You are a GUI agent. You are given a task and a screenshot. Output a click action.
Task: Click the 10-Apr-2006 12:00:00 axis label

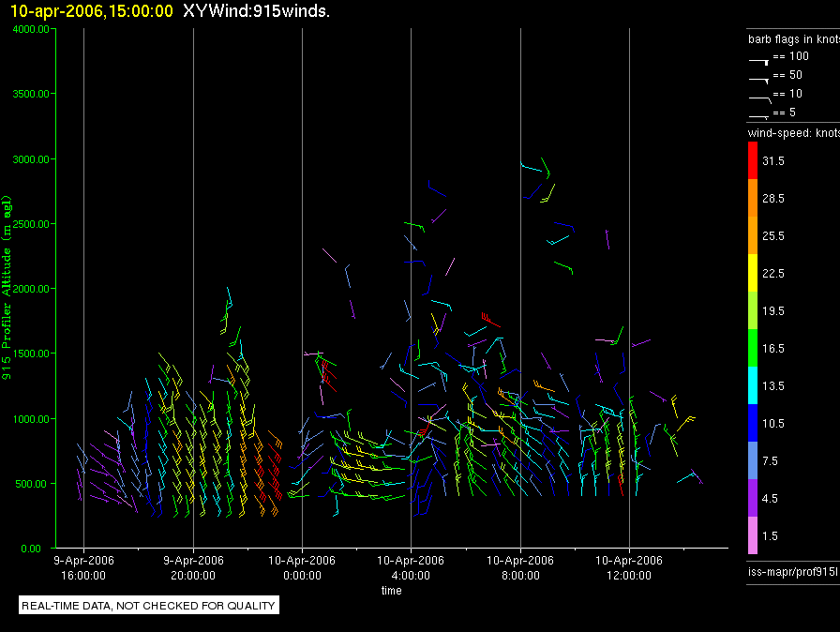629,567
